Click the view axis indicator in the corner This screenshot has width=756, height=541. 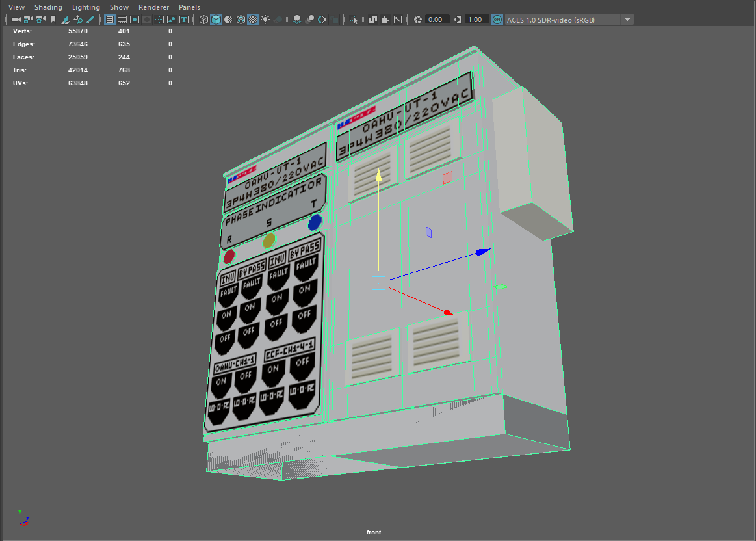pyautogui.click(x=23, y=518)
